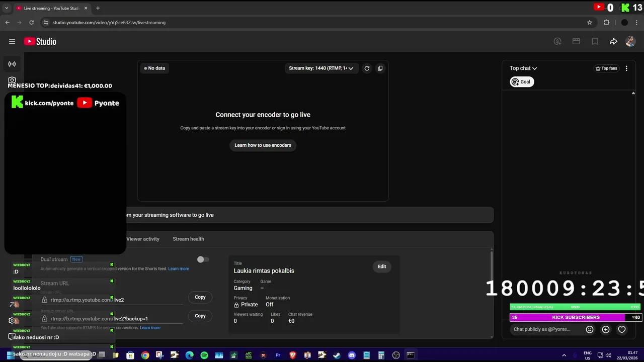Copy the stream key with copy icon

(380, 68)
